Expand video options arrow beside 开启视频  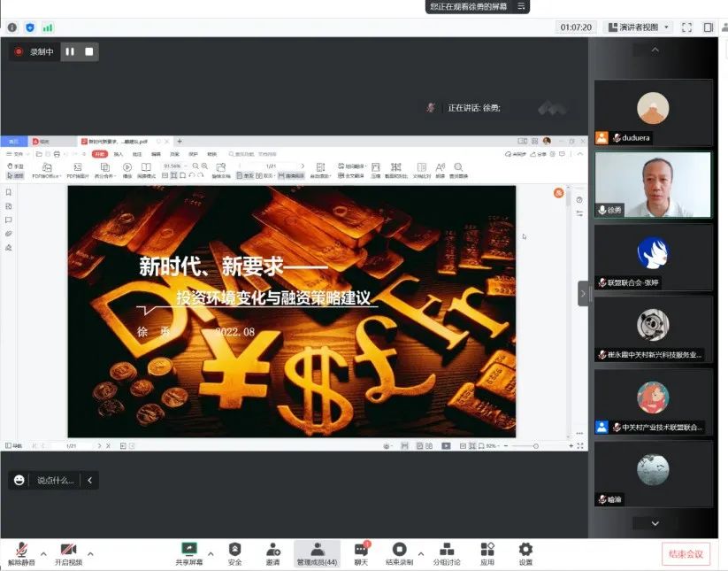pos(90,553)
